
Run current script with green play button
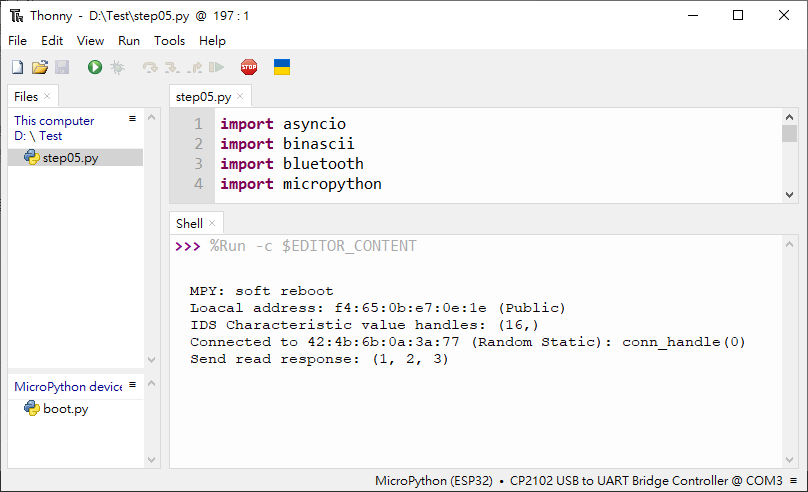coord(95,67)
